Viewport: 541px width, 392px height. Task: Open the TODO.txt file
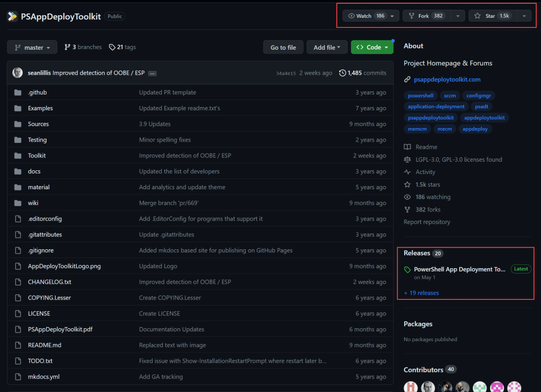click(40, 361)
